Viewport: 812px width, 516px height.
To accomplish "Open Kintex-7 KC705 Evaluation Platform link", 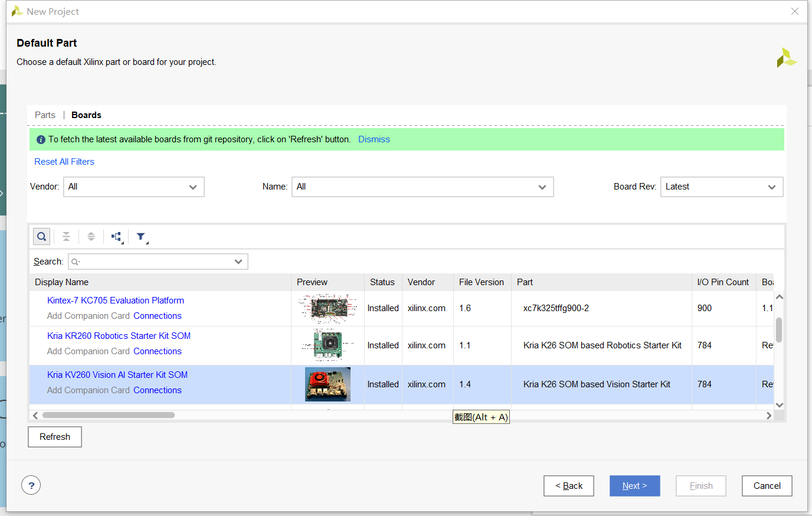I will click(116, 301).
